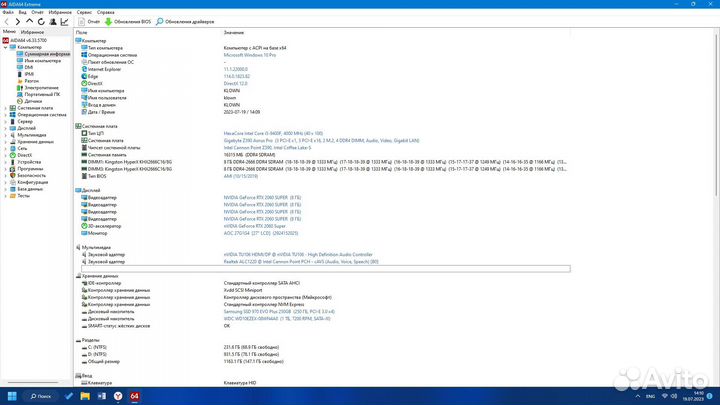
Task: Collapse the Компьютер tree node chevron
Action: [6, 47]
